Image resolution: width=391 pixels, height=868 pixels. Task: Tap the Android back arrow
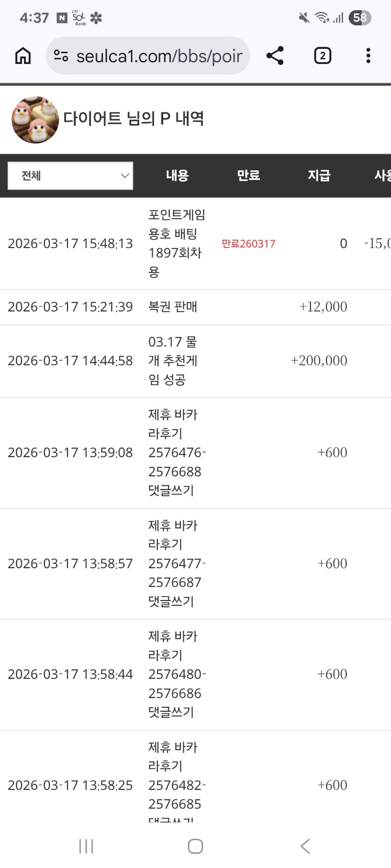tap(305, 846)
